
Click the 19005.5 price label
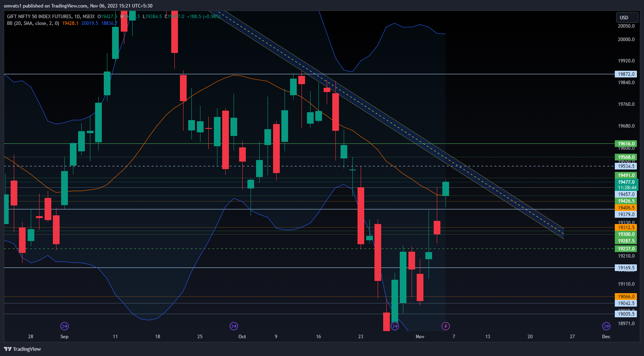(x=626, y=314)
